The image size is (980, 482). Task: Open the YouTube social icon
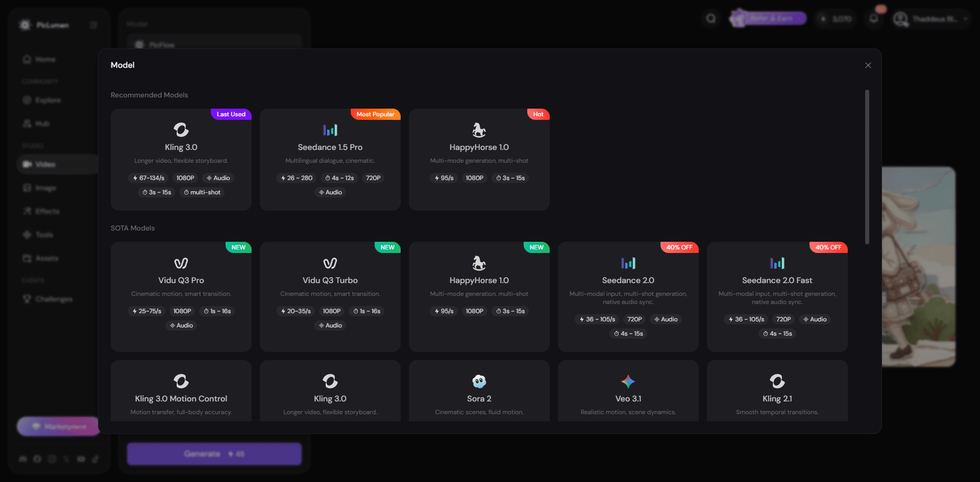click(81, 459)
